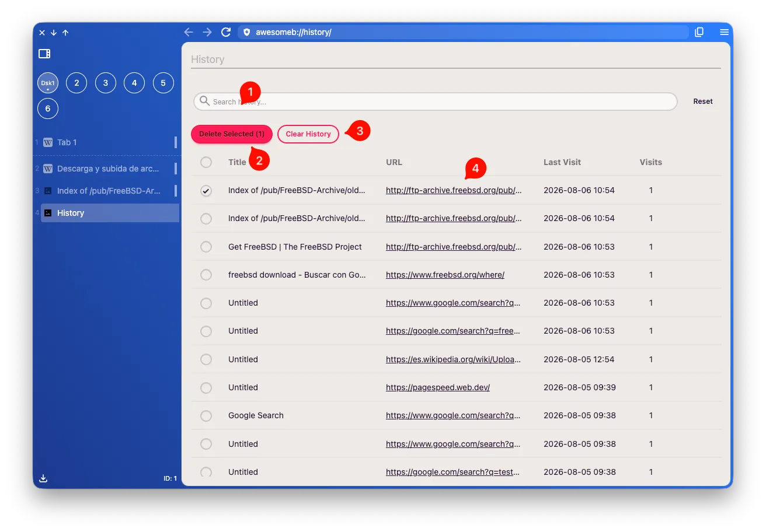Click the URL column header

[x=394, y=162]
